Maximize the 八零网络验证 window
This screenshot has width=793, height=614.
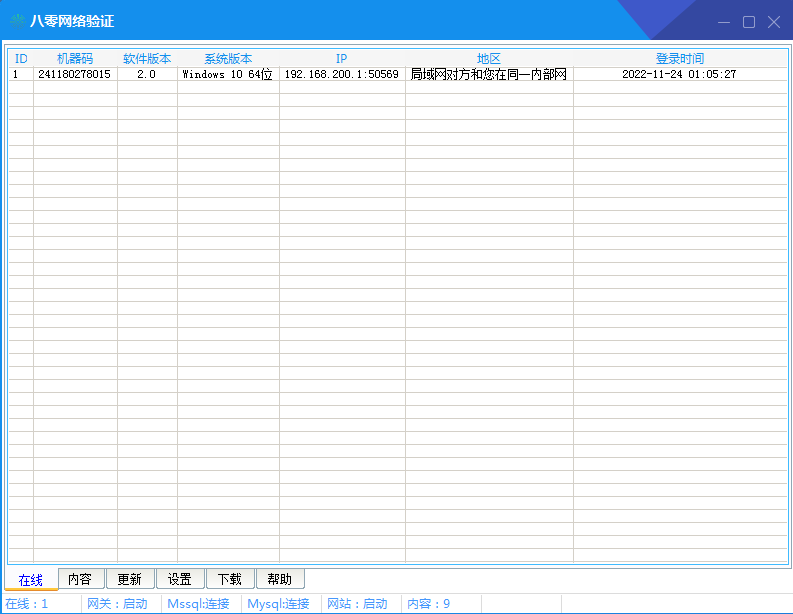pyautogui.click(x=749, y=22)
